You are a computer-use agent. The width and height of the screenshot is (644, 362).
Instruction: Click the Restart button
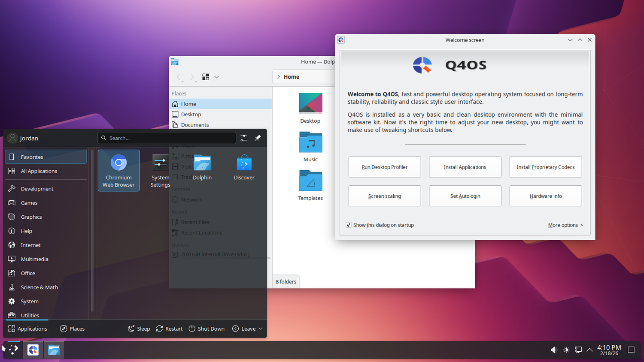(169, 329)
